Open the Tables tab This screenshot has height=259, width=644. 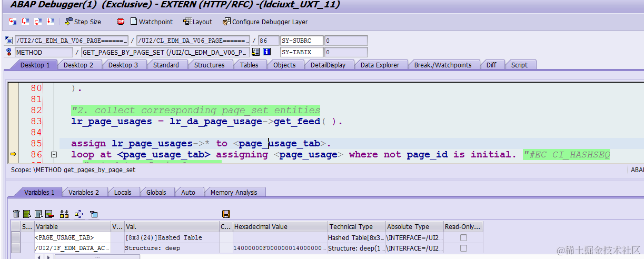pos(249,65)
